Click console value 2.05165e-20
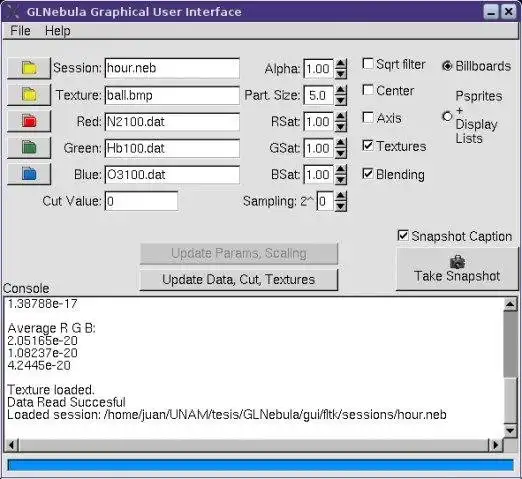Image resolution: width=522 pixels, height=479 pixels. pos(42,341)
